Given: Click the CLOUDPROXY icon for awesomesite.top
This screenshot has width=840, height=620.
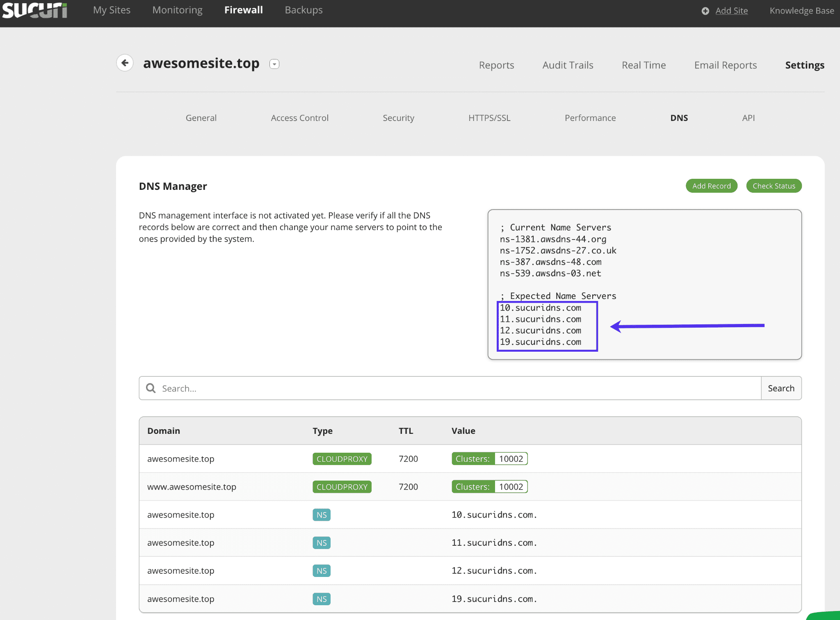Looking at the screenshot, I should tap(342, 458).
